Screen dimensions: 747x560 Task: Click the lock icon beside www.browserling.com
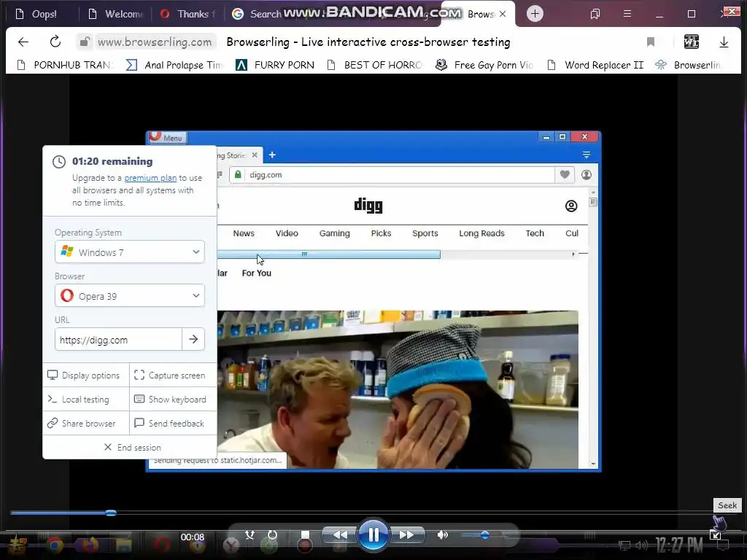[85, 42]
